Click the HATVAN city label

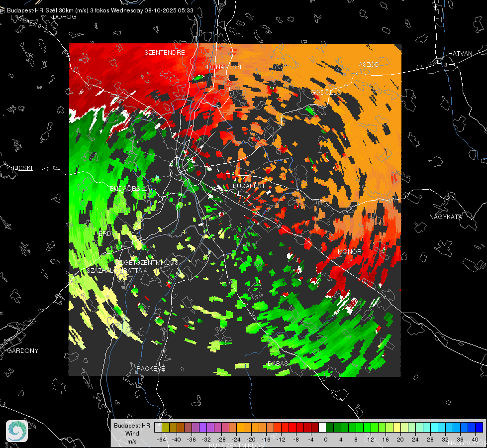(x=460, y=53)
